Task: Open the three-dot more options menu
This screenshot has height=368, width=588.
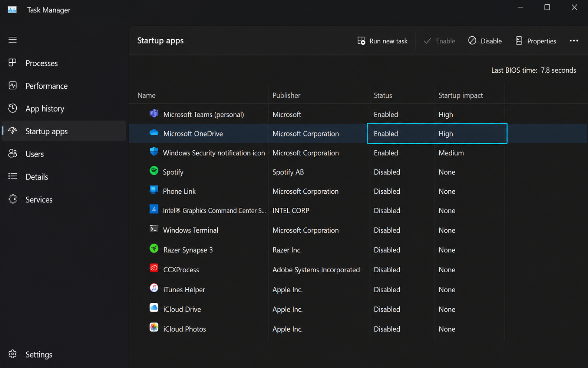Action: tap(574, 41)
